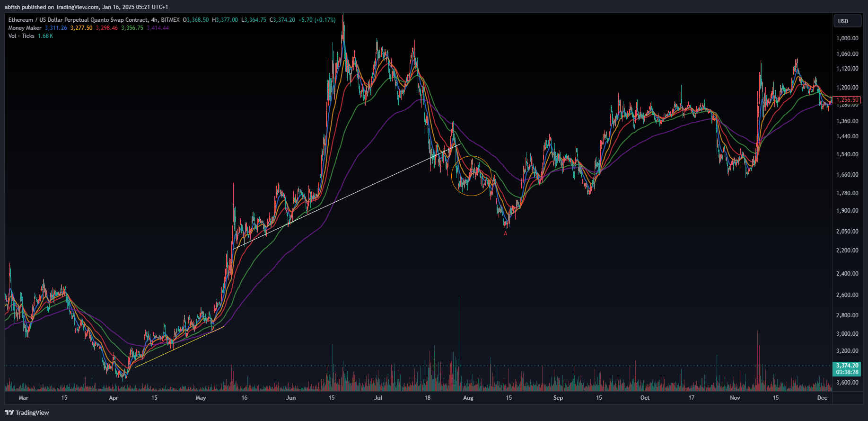Click the Jun label on time axis
The height and width of the screenshot is (421, 868).
291,398
